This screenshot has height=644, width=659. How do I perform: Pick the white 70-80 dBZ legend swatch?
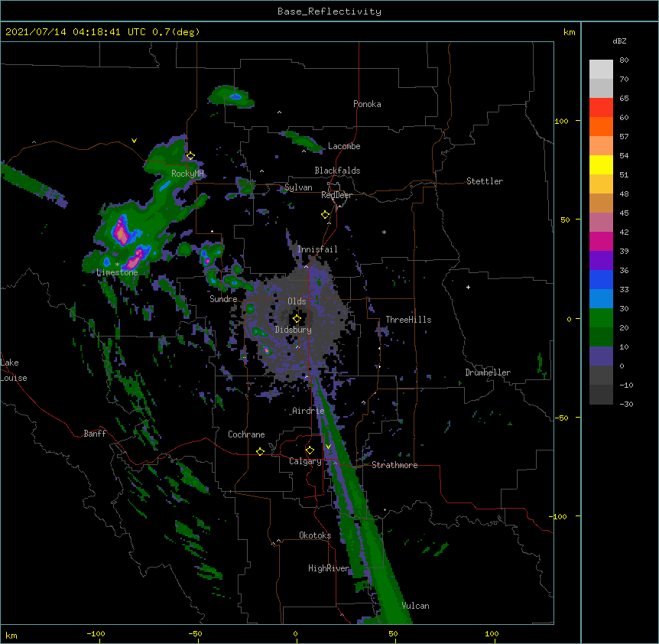[x=601, y=70]
